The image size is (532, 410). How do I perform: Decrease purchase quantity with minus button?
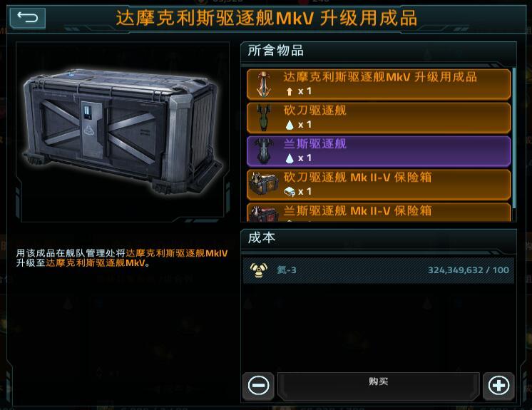(259, 386)
